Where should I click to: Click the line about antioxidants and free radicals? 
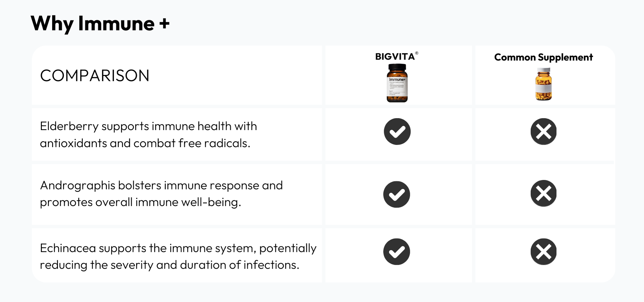pyautogui.click(x=145, y=143)
